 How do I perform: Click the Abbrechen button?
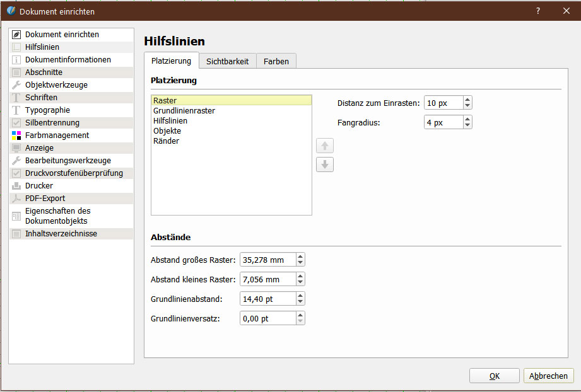click(x=548, y=376)
